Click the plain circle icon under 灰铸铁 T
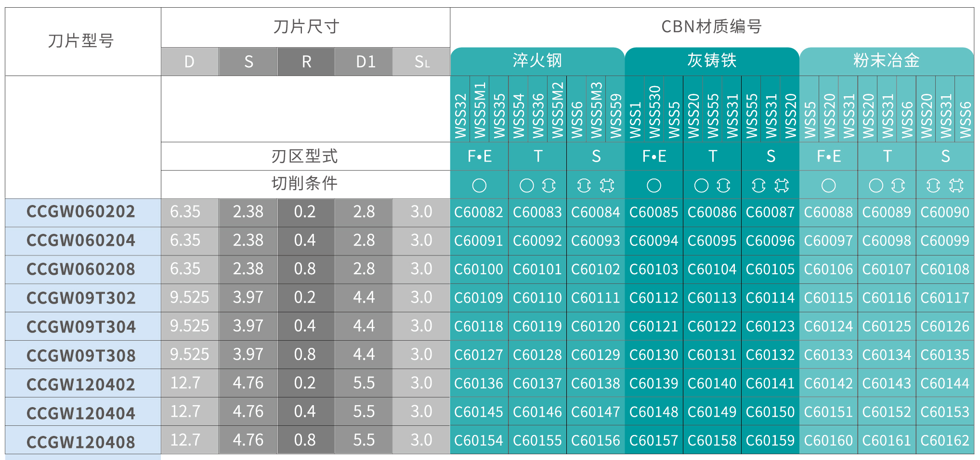Image resolution: width=980 pixels, height=460 pixels. point(701,185)
